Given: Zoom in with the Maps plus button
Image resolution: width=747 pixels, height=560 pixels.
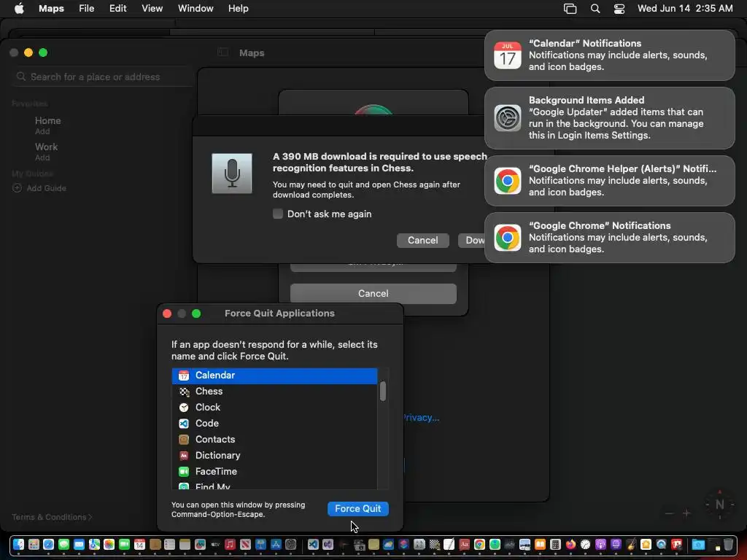Looking at the screenshot, I should click(686, 513).
